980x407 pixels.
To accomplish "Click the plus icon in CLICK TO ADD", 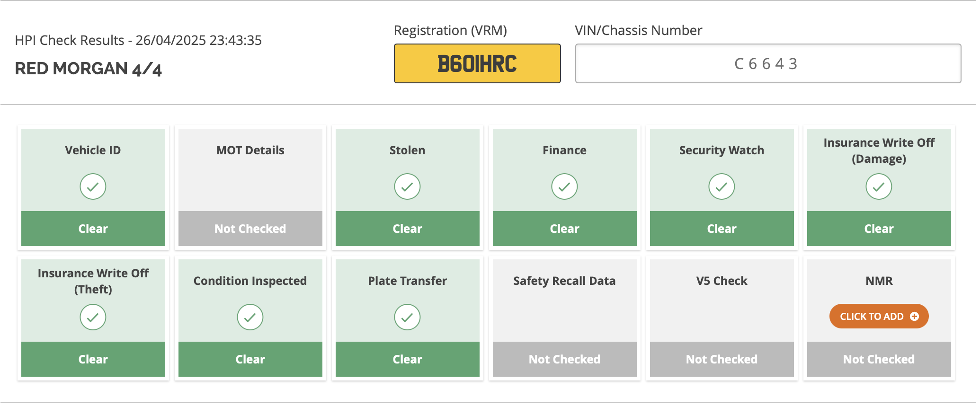I will coord(914,316).
